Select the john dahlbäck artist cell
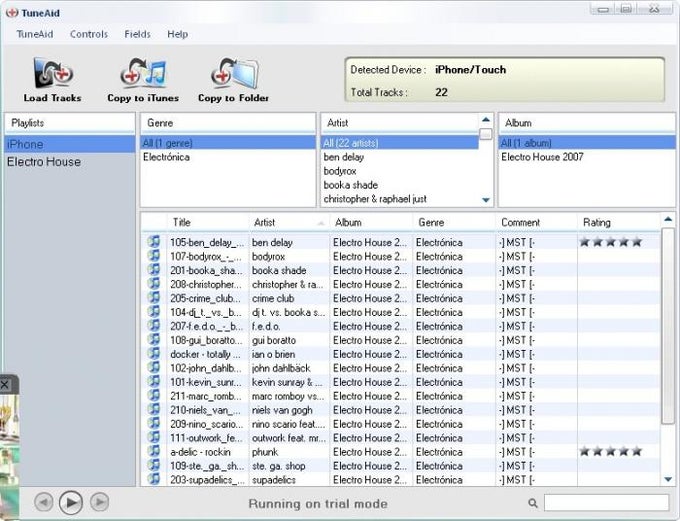 [289, 368]
